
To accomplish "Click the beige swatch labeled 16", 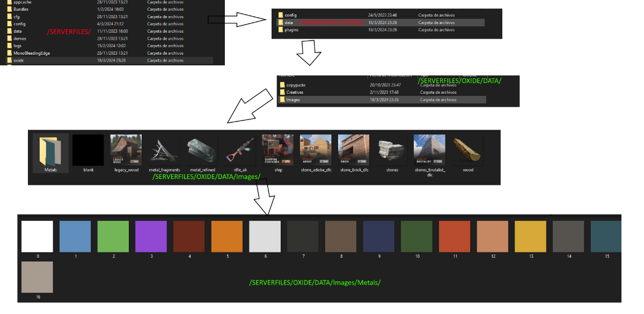I will 37,277.
